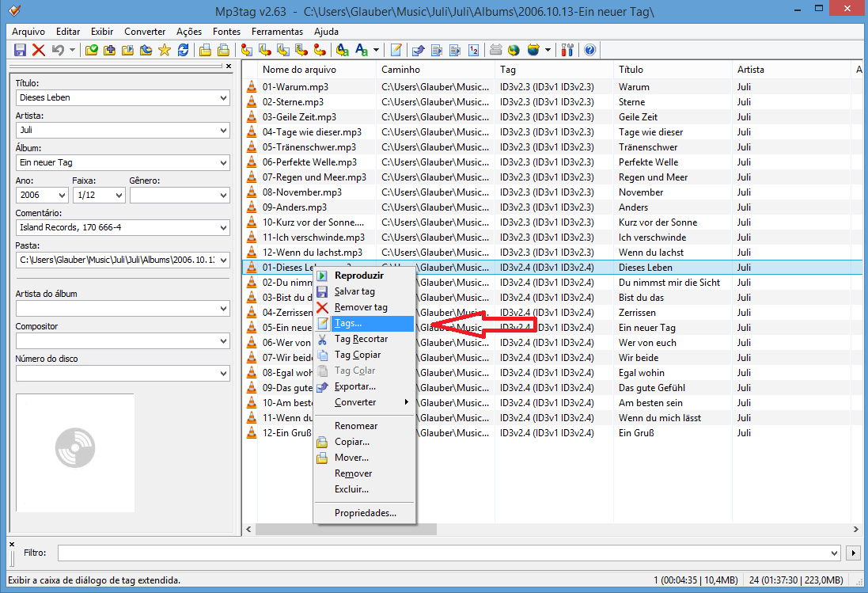
Task: Expand the Título dropdown in tag panel
Action: (223, 98)
